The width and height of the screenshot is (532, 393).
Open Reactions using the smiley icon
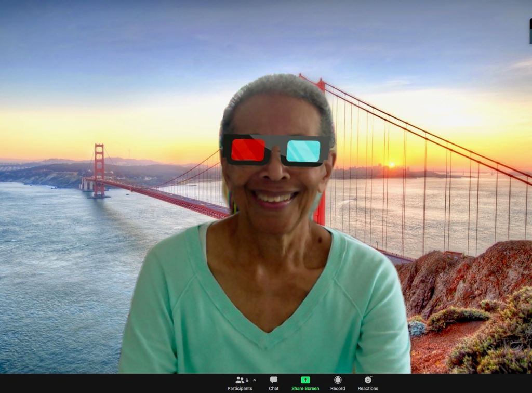pyautogui.click(x=368, y=380)
